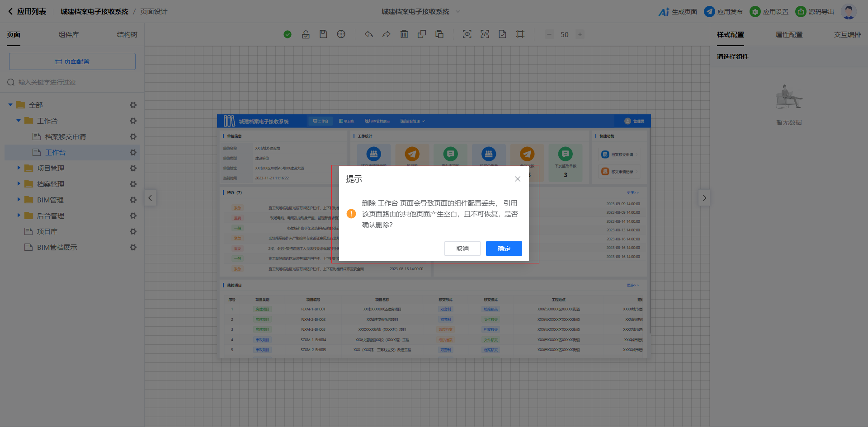Click the trash delete icon in toolbar
The image size is (868, 427).
[x=404, y=34]
